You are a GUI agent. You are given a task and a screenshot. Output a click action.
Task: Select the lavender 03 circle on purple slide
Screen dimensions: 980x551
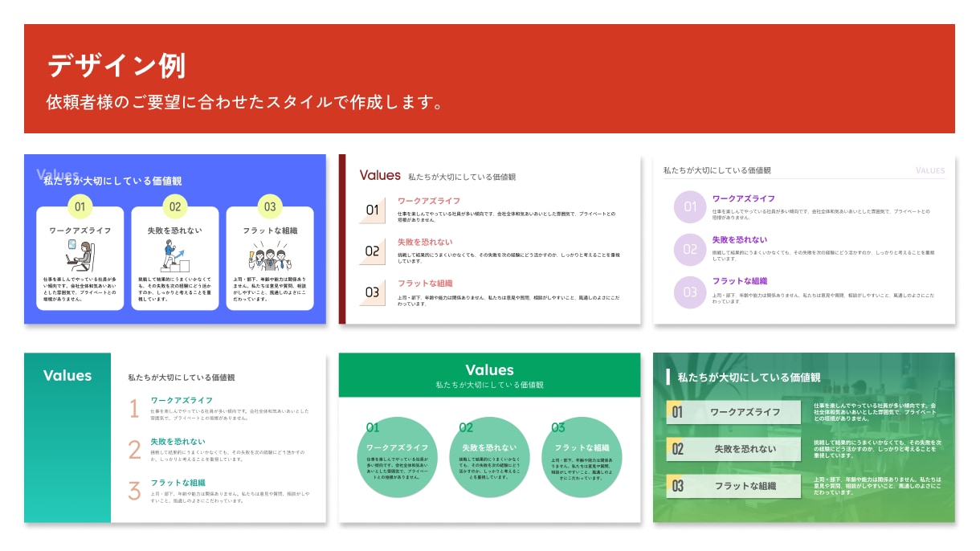690,292
